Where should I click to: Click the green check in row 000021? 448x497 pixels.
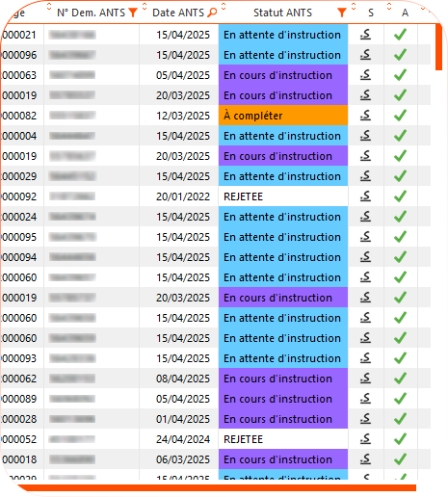pyautogui.click(x=400, y=35)
